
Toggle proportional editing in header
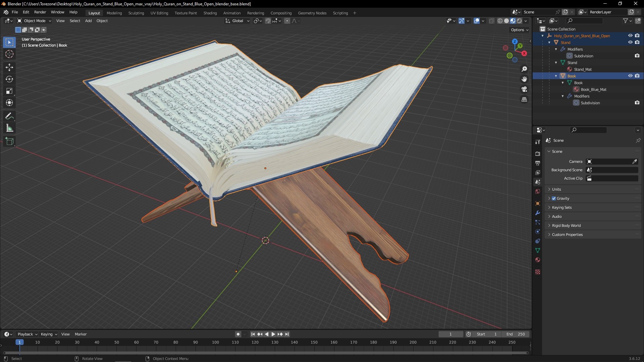[287, 21]
